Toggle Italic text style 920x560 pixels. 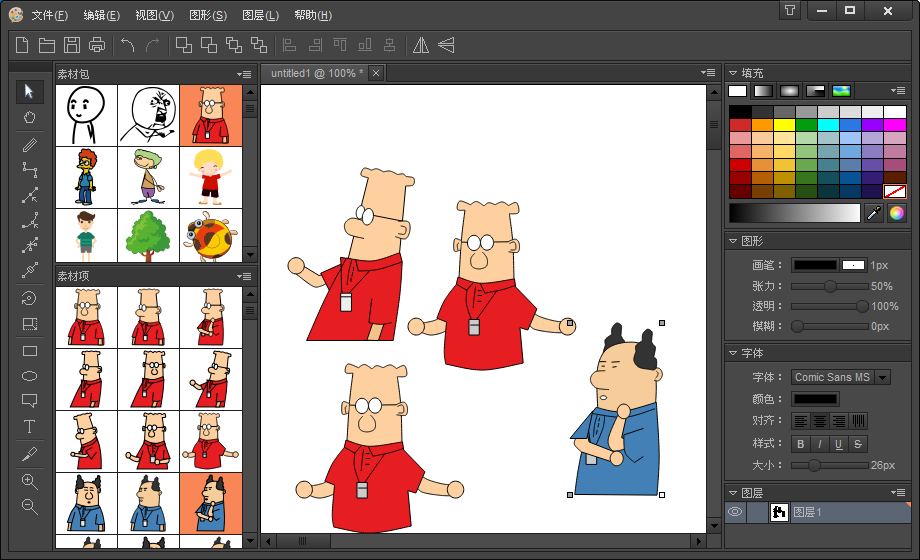(x=820, y=444)
